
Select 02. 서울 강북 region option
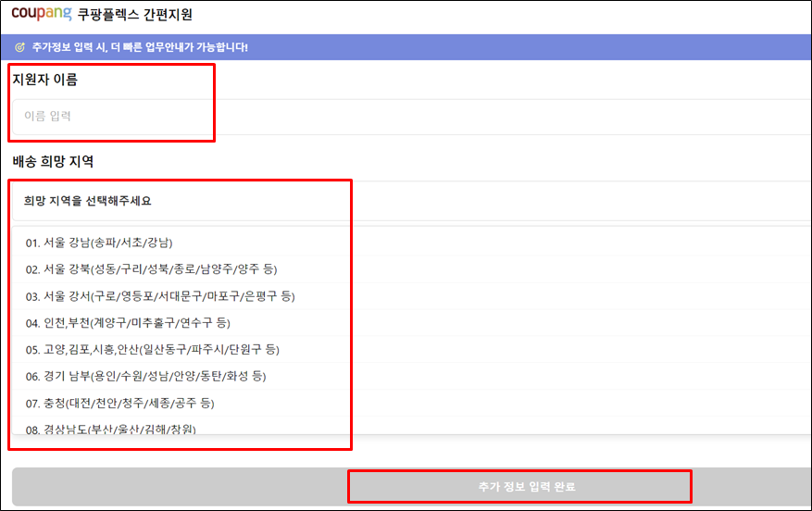pyautogui.click(x=412, y=269)
